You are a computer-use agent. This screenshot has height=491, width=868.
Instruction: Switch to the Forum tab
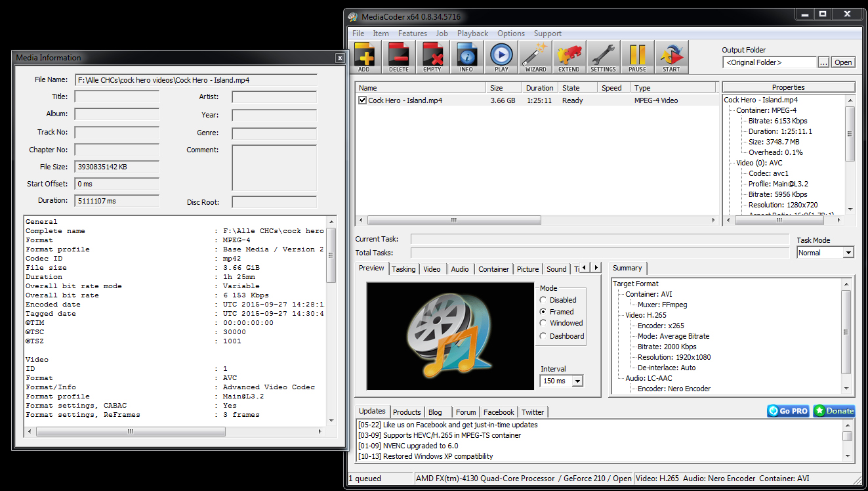tap(466, 412)
